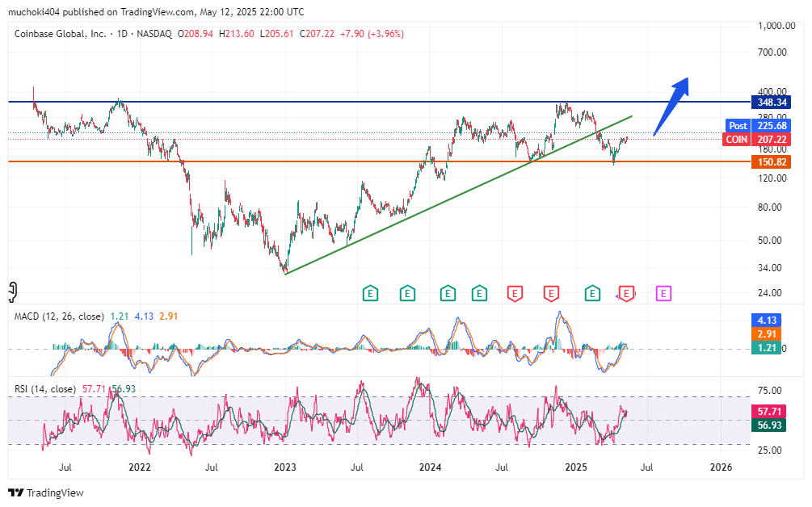Select the blue upward arrow drawing
The image size is (812, 507).
click(x=671, y=103)
